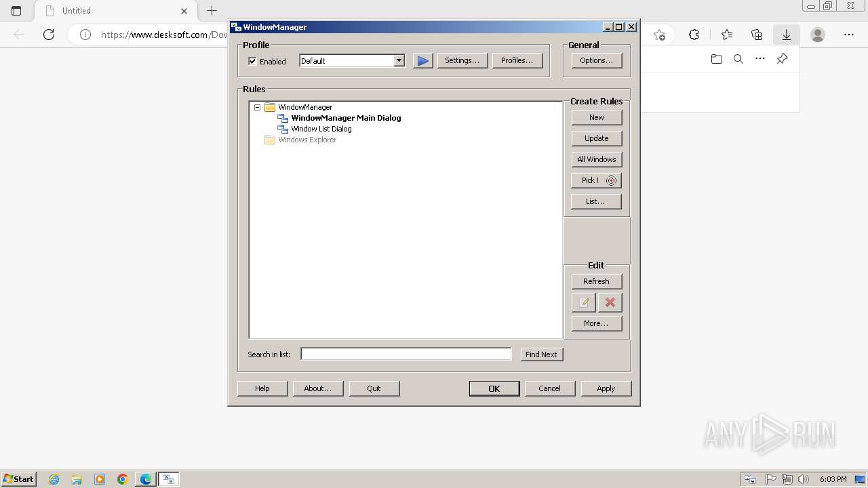Launch Internet Explorer from taskbar
Image resolution: width=868 pixels, height=488 pixels.
(54, 479)
